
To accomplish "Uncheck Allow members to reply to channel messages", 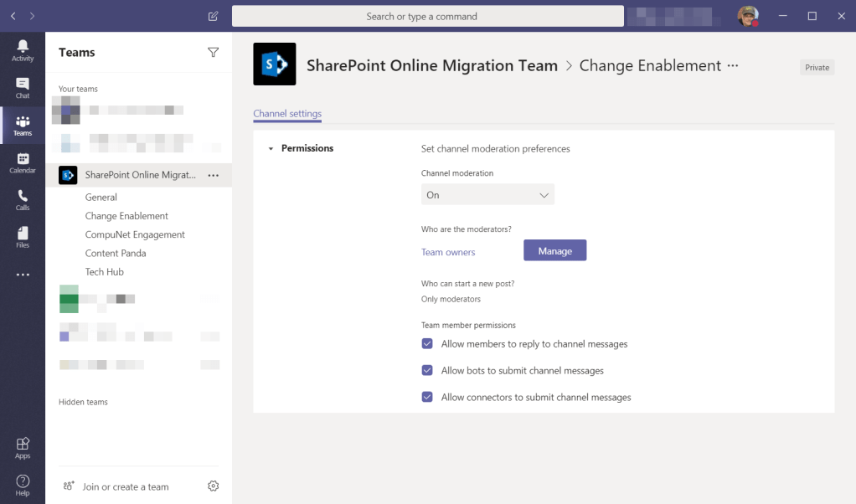I will (427, 344).
